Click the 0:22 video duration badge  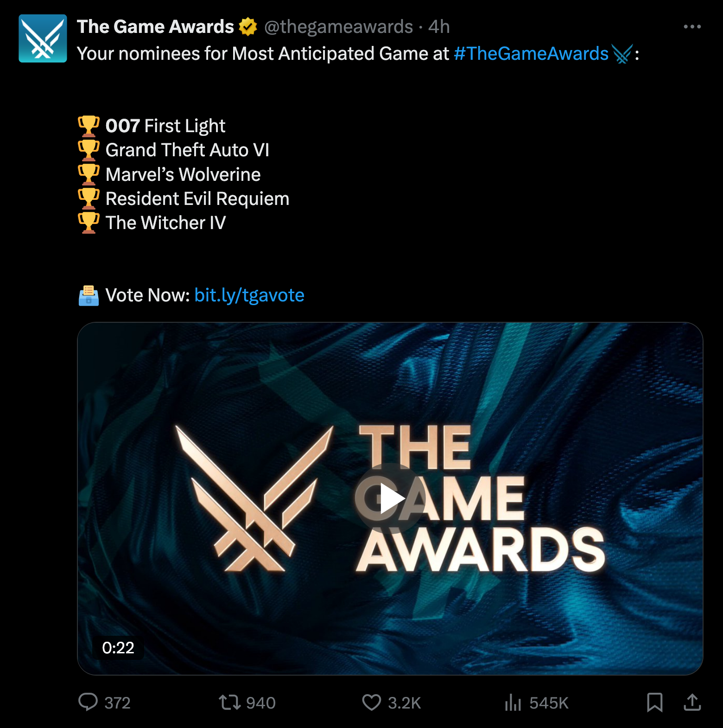click(x=118, y=648)
